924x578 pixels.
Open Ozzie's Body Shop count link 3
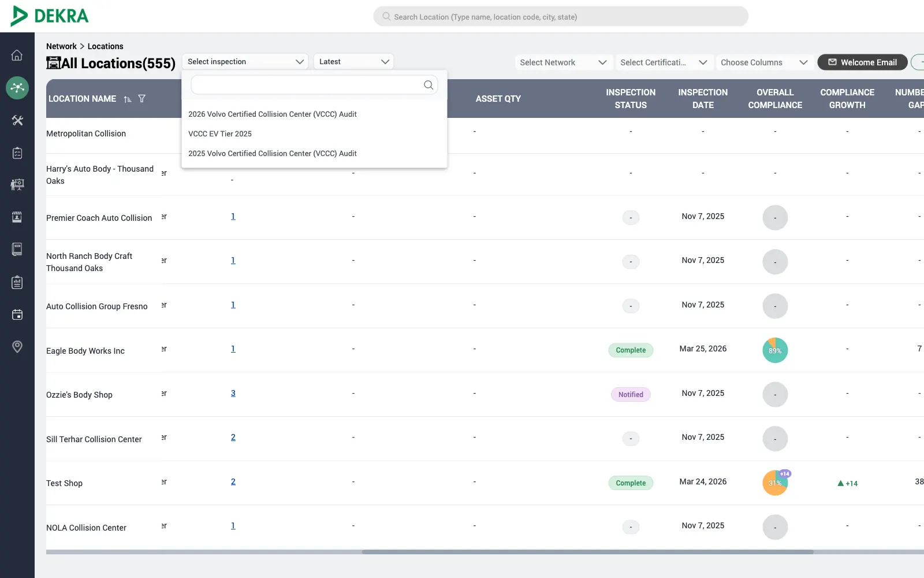tap(233, 393)
